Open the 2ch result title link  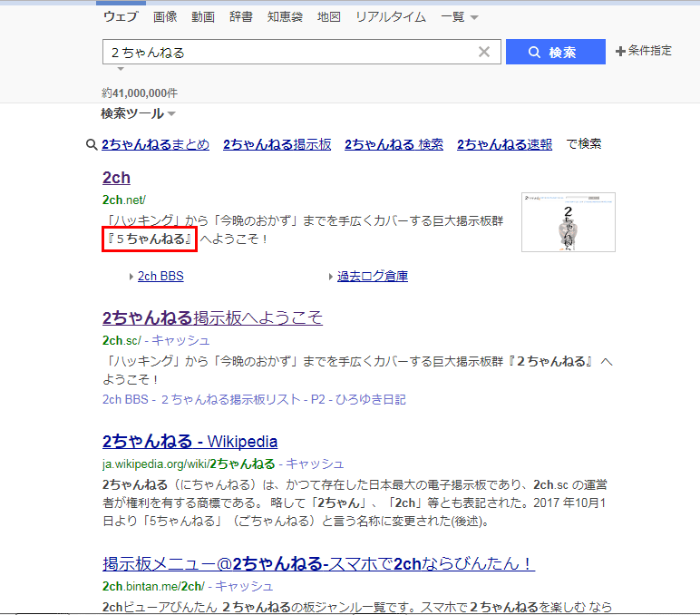click(x=116, y=178)
